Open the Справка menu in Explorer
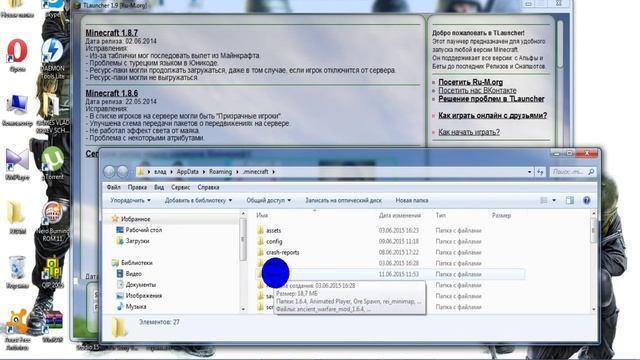The height and width of the screenshot is (360, 640). click(208, 187)
